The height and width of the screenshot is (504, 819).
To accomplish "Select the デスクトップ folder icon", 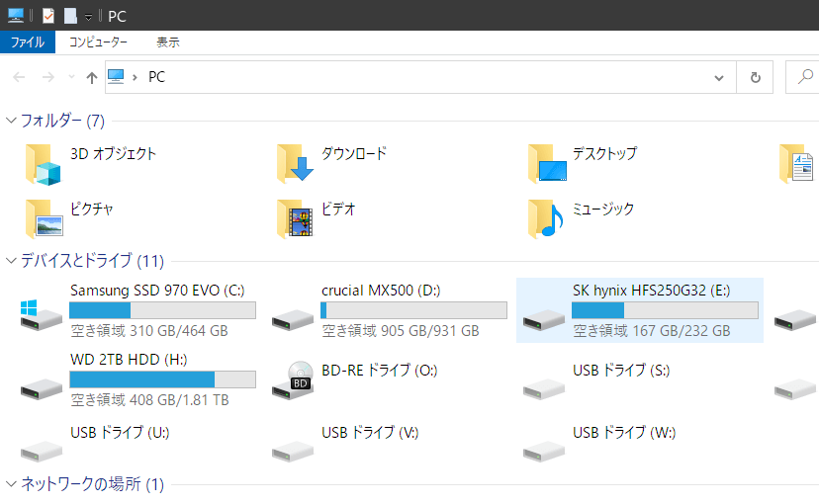I will (x=546, y=164).
